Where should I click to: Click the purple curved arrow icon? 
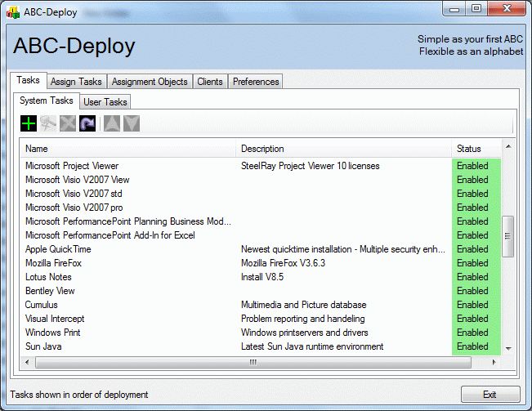tap(87, 123)
